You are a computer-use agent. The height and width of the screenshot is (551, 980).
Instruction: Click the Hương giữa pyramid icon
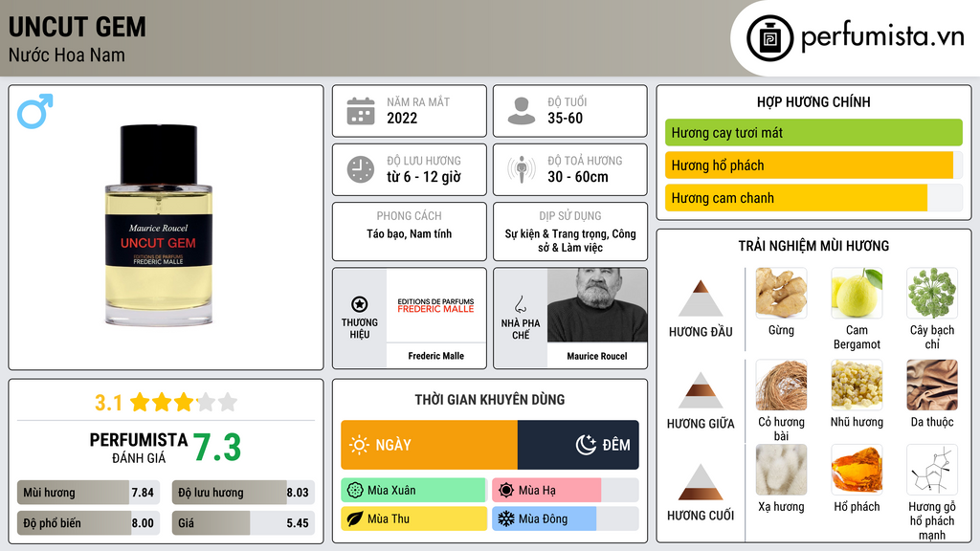click(x=701, y=390)
